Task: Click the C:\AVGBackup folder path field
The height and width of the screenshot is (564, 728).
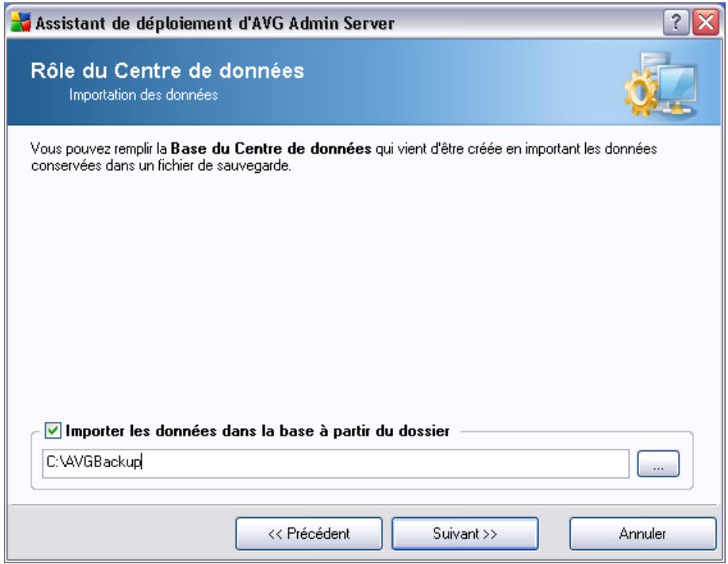Action: tap(336, 463)
